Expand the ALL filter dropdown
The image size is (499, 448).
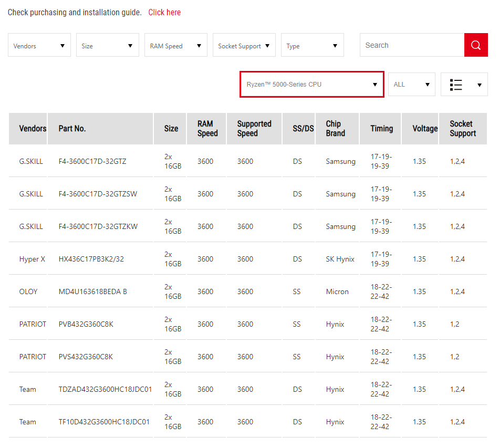411,85
